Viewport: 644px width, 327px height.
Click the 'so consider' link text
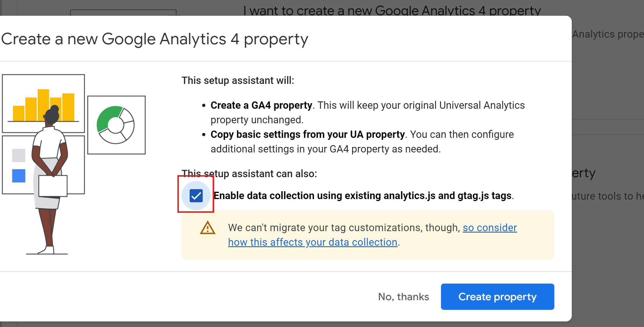[490, 228]
